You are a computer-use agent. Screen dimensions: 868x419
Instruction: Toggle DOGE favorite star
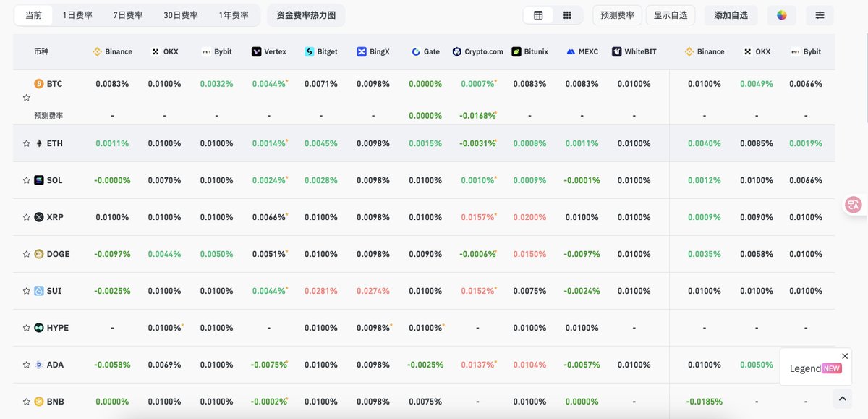(x=27, y=254)
